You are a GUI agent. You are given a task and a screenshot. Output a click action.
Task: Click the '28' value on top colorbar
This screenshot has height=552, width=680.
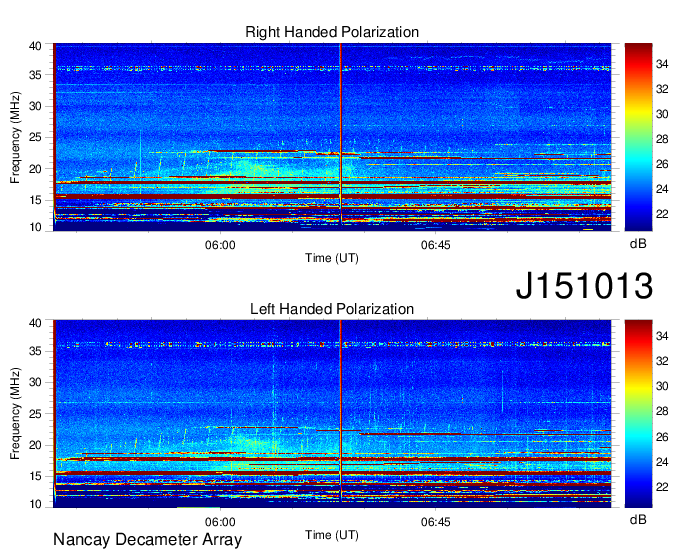coord(662,139)
